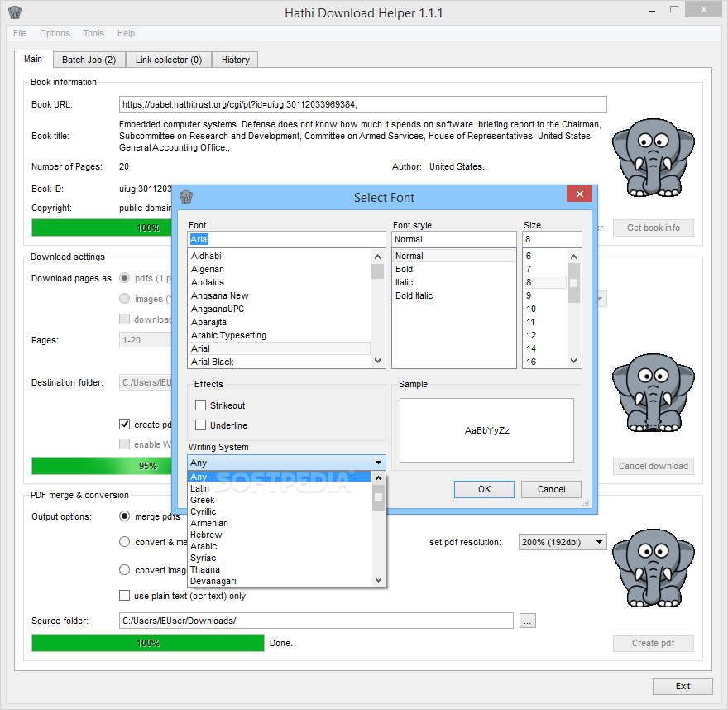Select Armenian in the writing system list
The width and height of the screenshot is (728, 710).
[280, 523]
